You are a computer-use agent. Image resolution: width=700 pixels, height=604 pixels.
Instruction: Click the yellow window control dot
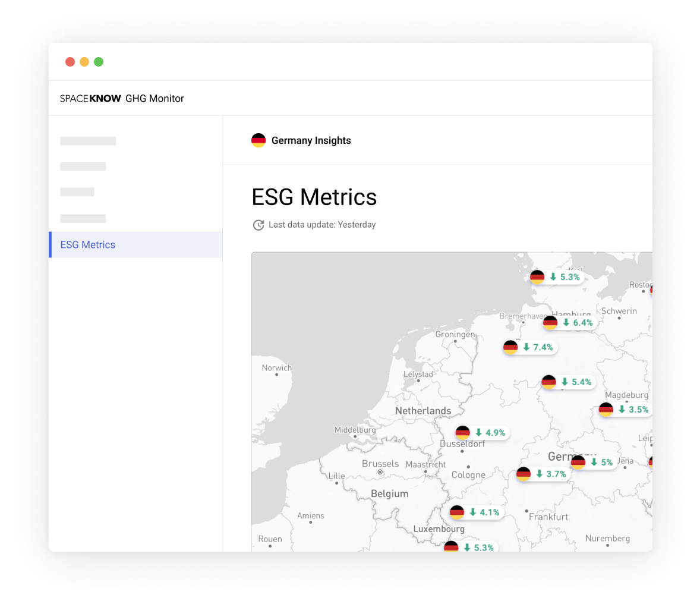[84, 61]
